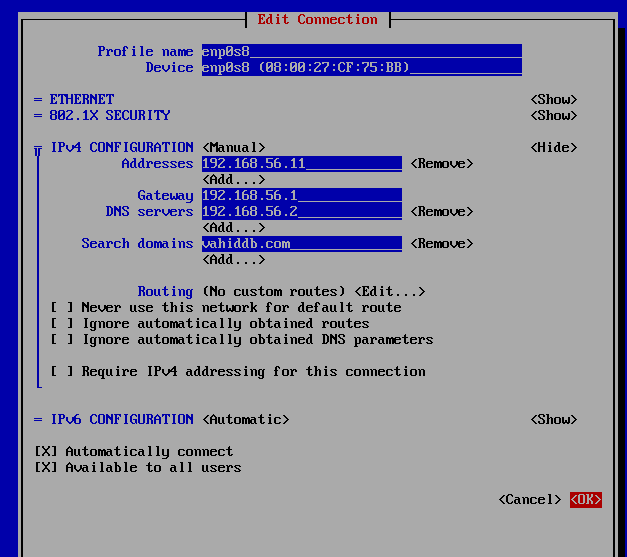Show the IPv6 CONFIGURATION section
The width and height of the screenshot is (627, 557).
point(553,420)
